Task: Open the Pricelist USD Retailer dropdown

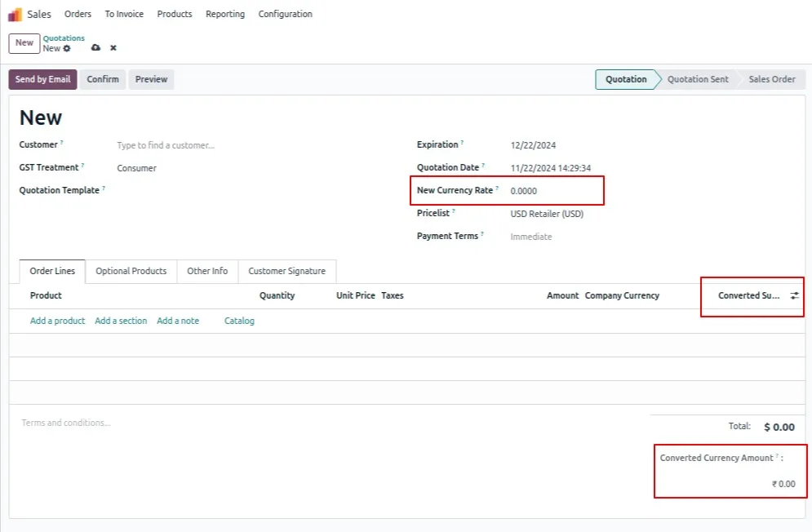Action: 547,214
